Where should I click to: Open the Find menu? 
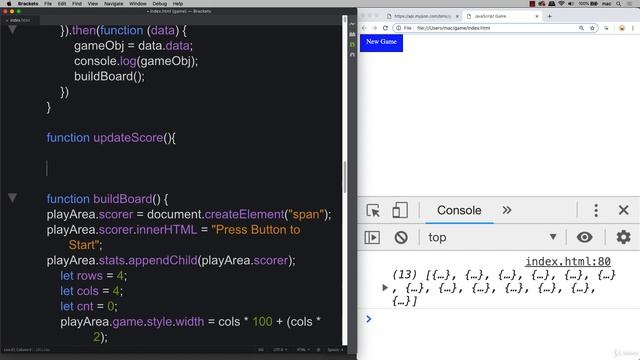(x=77, y=4)
